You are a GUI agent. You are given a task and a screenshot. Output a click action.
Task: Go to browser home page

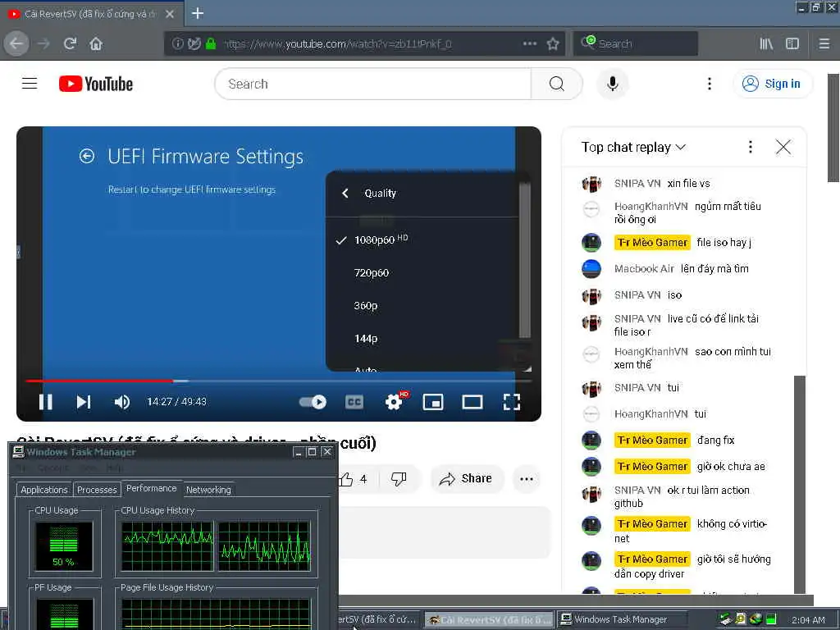pyautogui.click(x=96, y=43)
